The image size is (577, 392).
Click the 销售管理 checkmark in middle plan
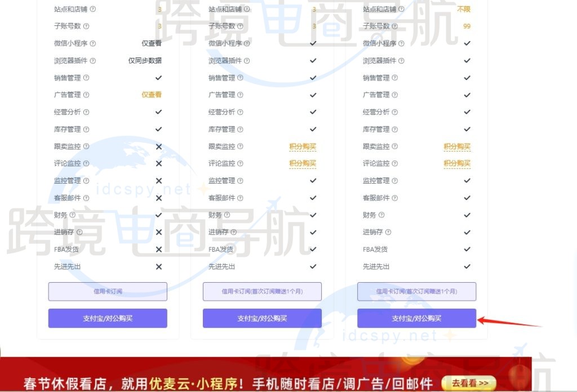click(x=313, y=78)
